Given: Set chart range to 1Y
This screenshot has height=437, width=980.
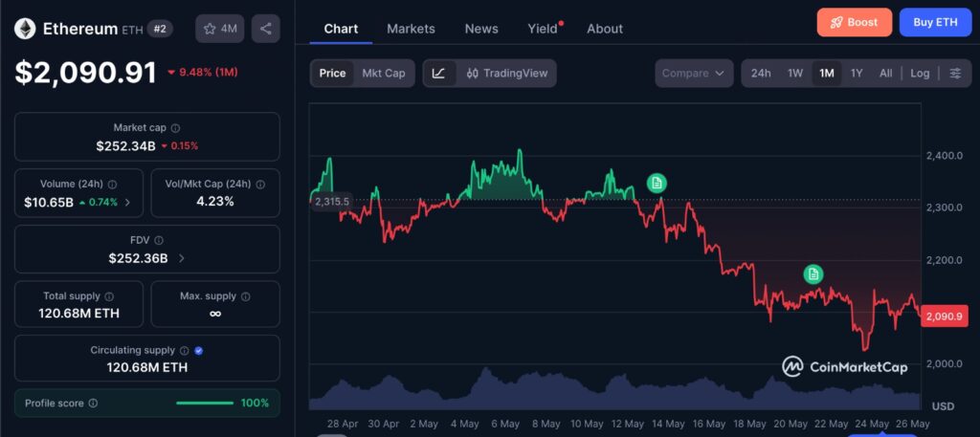Looking at the screenshot, I should click(x=857, y=73).
